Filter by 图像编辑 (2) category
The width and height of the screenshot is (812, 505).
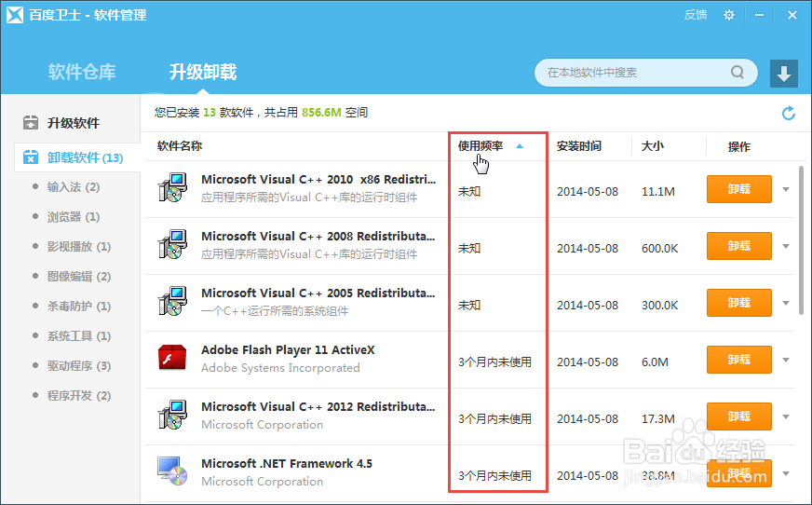click(x=79, y=277)
